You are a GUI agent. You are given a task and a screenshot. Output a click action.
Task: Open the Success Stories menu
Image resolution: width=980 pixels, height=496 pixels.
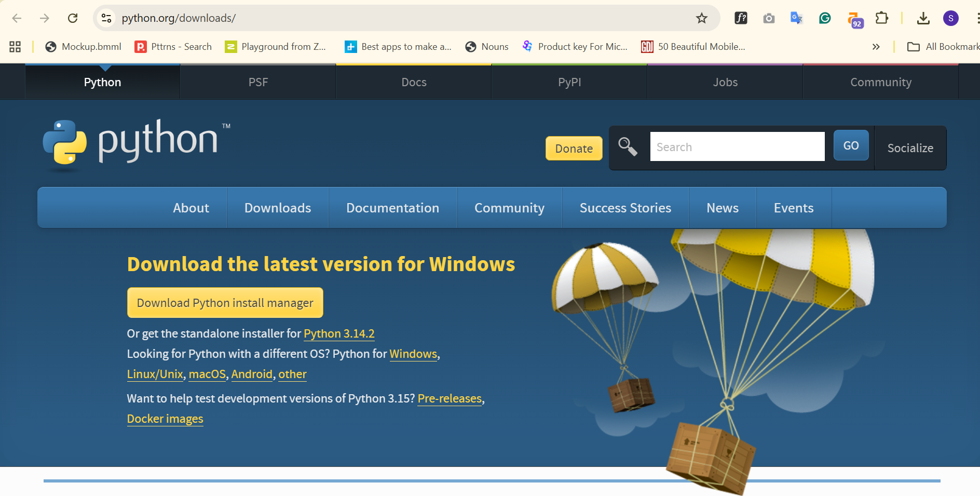(625, 208)
